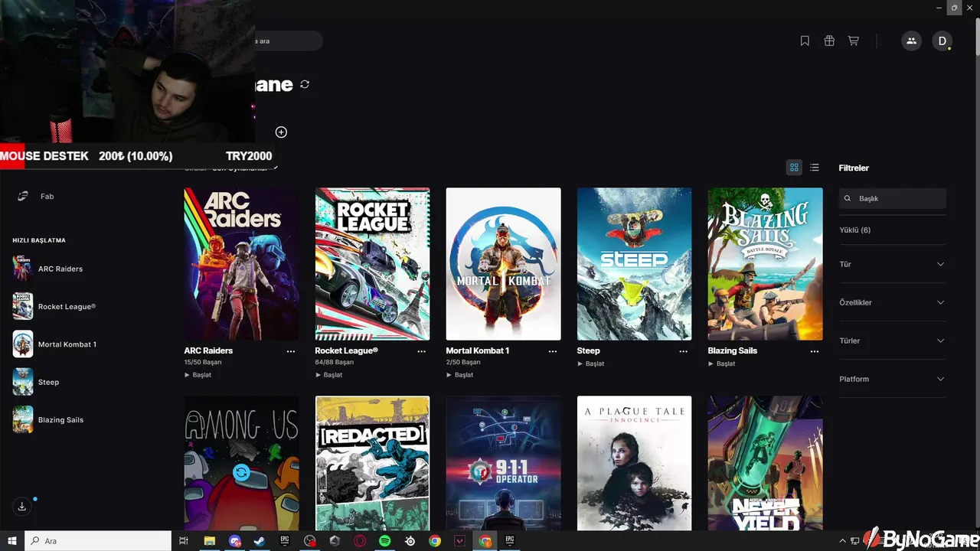Open the profile avatar D menu
The height and width of the screenshot is (551, 980).
942,41
